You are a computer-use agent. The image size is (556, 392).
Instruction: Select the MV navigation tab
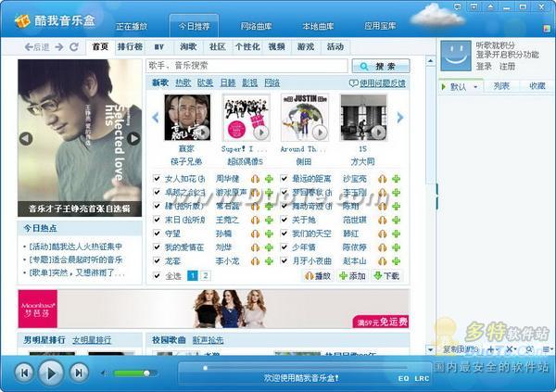click(159, 47)
